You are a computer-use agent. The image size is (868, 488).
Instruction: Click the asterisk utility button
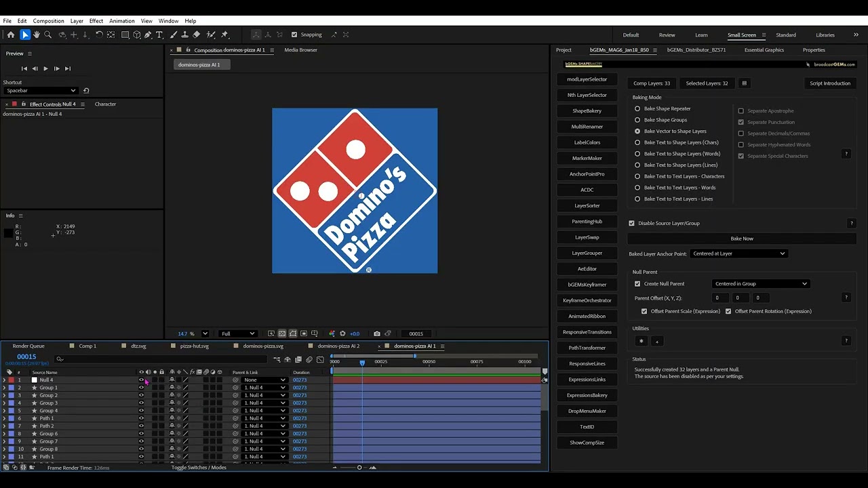coord(642,341)
